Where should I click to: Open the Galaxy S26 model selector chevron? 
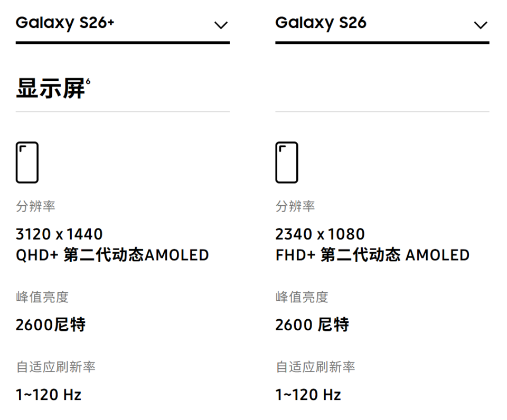coord(481,25)
